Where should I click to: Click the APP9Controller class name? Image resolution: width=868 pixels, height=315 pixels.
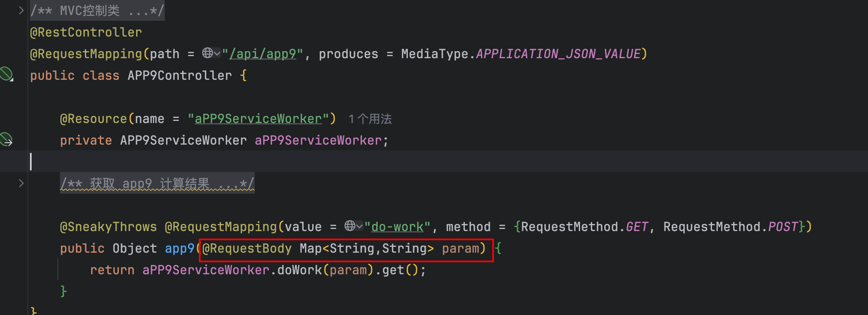point(179,76)
